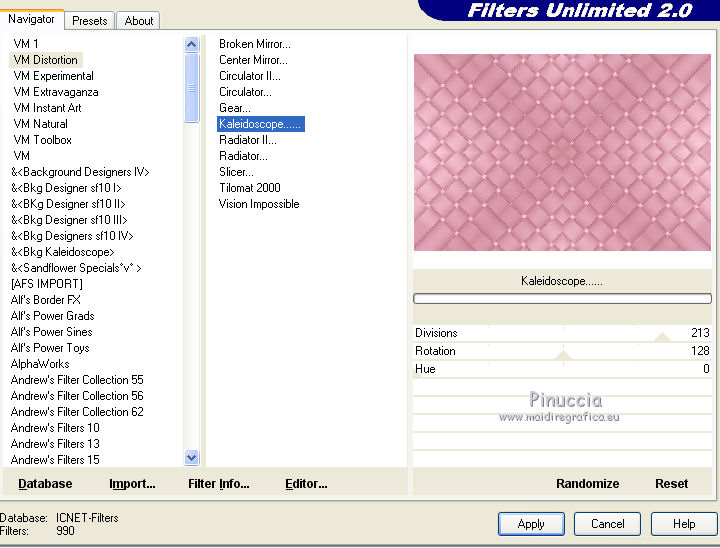Choose the Gear filter
720x548 pixels.
[x=234, y=108]
